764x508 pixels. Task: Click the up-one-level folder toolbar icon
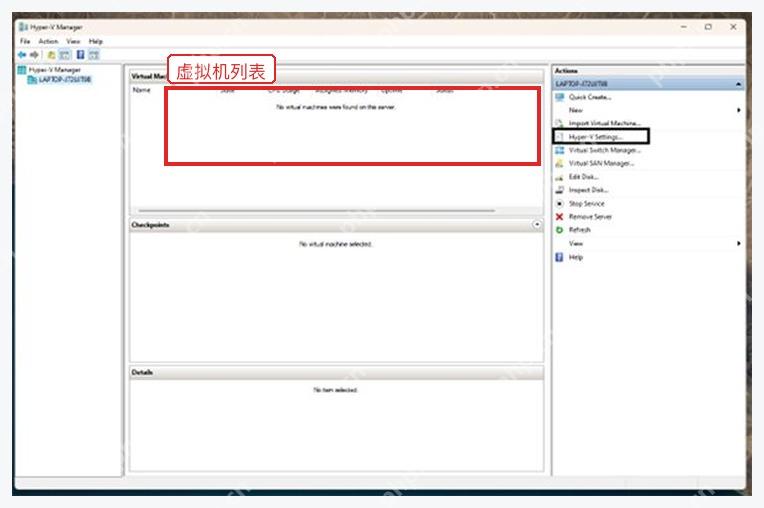click(x=51, y=55)
